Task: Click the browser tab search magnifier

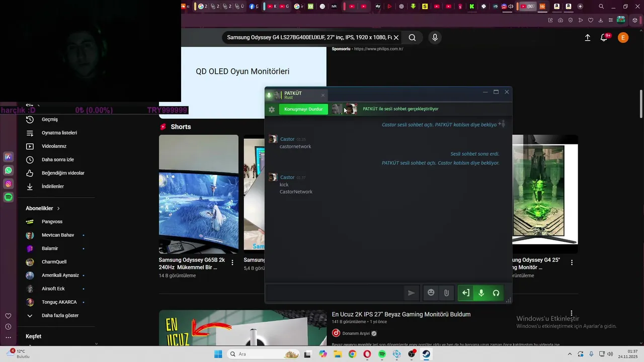Action: pyautogui.click(x=601, y=7)
